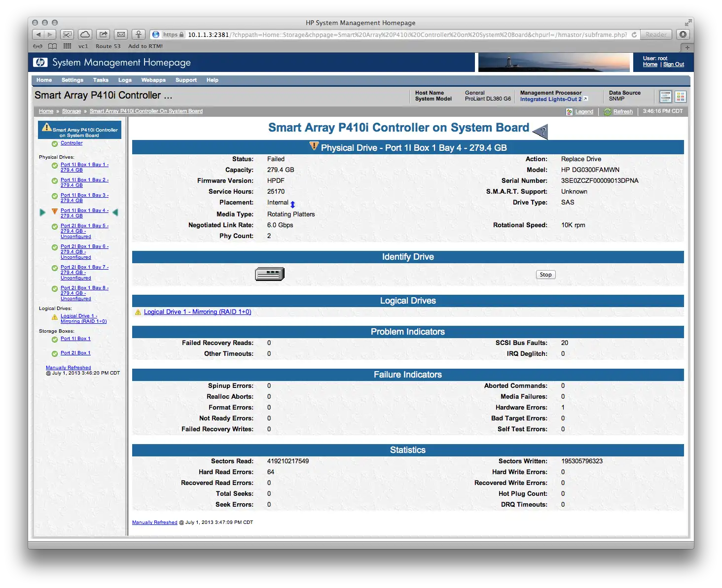Switch to icon grid view
The height and width of the screenshot is (588, 722).
[x=681, y=97]
